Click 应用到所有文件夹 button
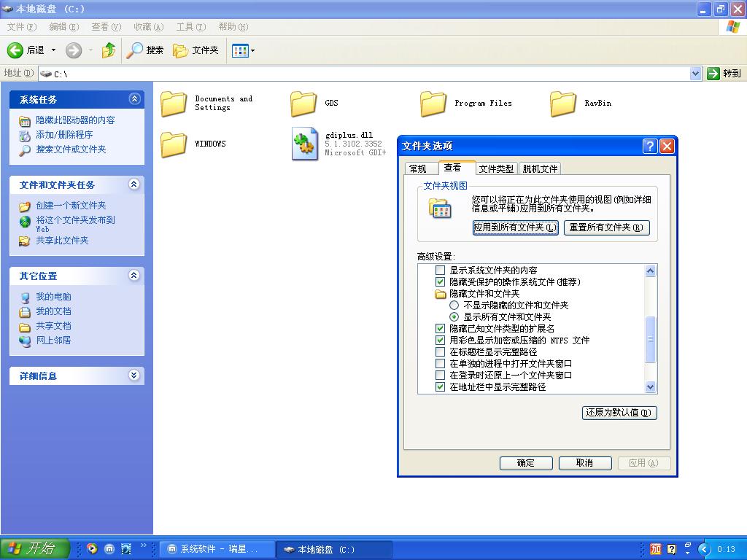Screen dimensions: 747x560 pyautogui.click(x=516, y=227)
